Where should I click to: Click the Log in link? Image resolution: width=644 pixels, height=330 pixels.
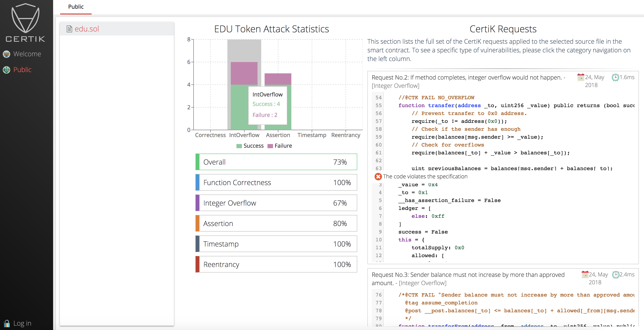pos(22,323)
